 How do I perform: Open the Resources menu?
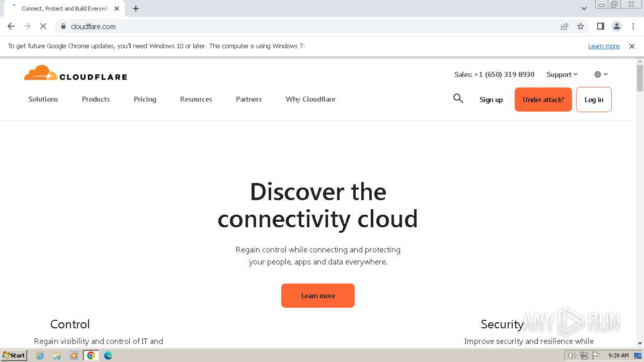pos(196,99)
